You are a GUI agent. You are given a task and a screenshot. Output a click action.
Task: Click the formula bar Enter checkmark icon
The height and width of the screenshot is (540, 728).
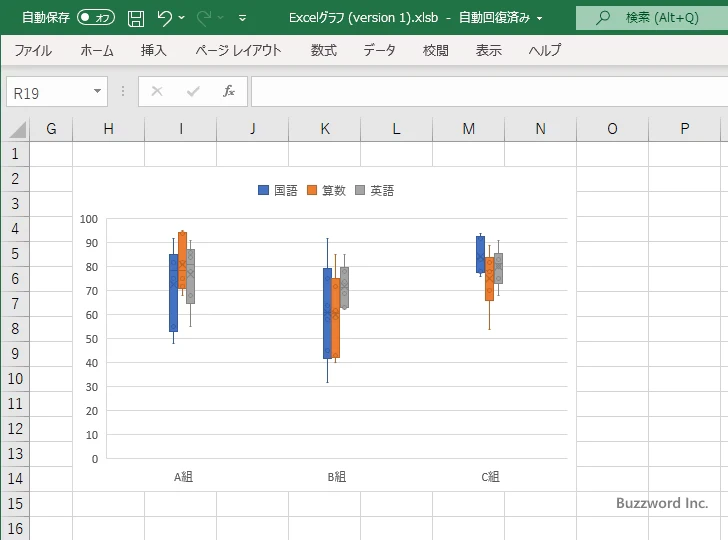pyautogui.click(x=193, y=91)
